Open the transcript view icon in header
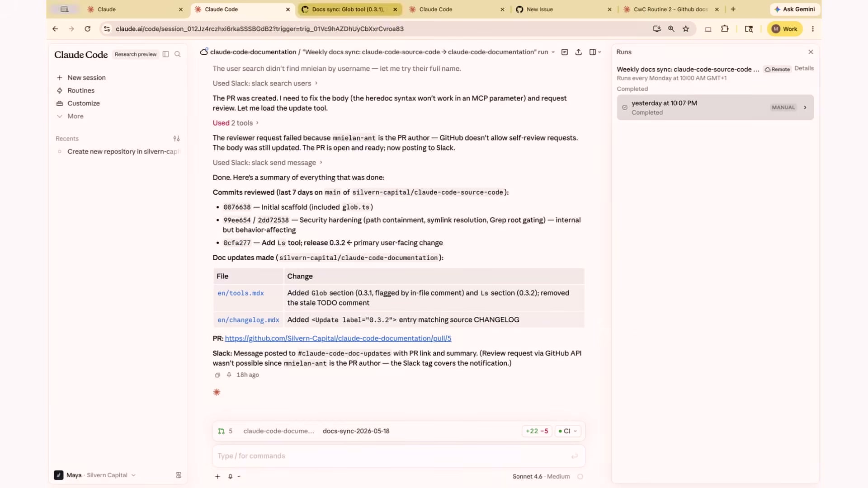 tap(565, 52)
